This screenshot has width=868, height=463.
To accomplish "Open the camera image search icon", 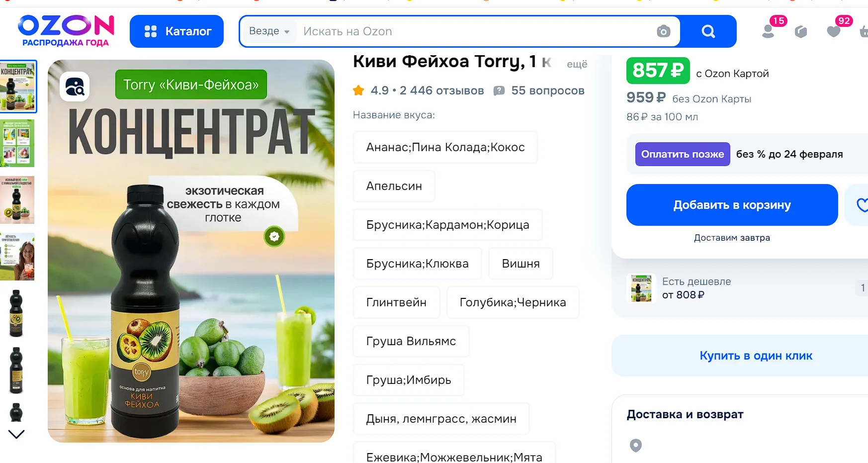I will 663,31.
